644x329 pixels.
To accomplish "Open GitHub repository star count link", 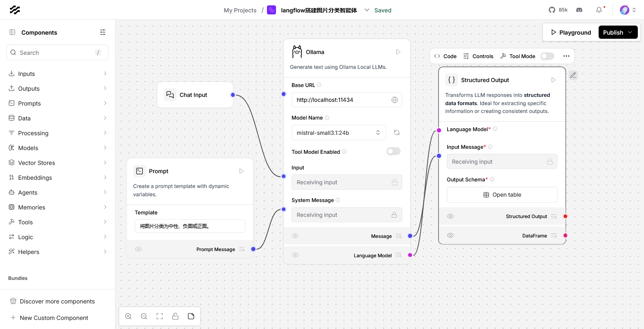I will [558, 10].
